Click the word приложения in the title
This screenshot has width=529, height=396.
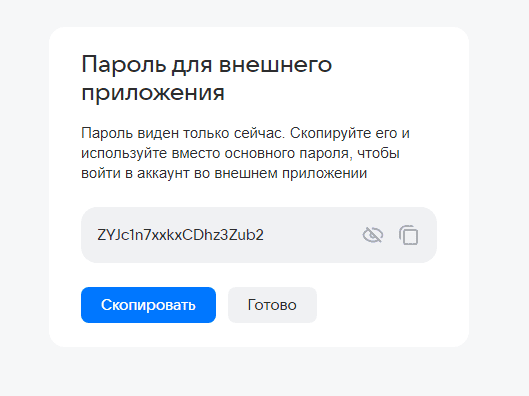click(153, 92)
